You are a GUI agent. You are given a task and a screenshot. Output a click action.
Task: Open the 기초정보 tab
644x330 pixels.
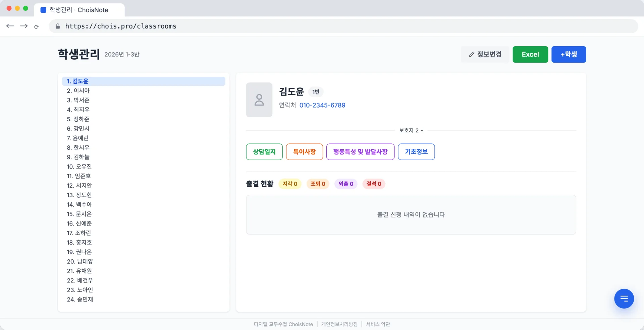coord(416,152)
